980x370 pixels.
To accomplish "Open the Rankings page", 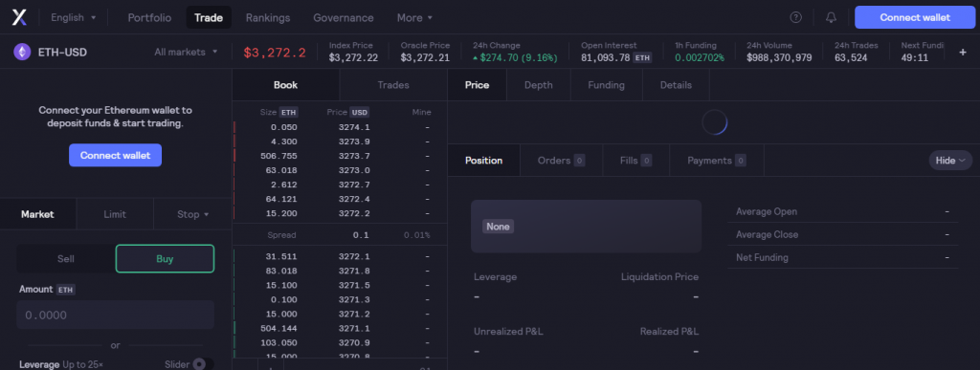I will tap(268, 18).
